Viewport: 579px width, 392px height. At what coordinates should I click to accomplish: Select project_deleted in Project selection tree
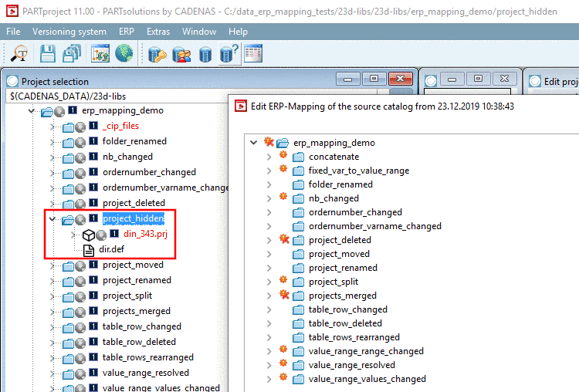[134, 203]
